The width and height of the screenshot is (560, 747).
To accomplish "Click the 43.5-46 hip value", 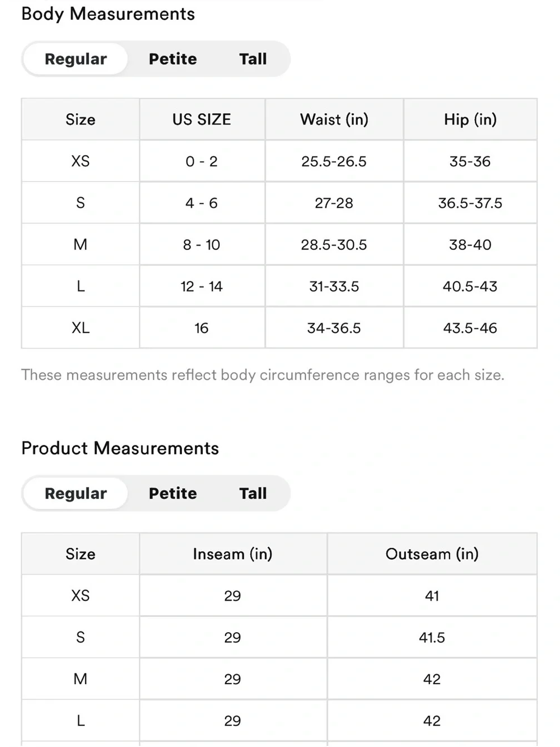I will point(470,328).
